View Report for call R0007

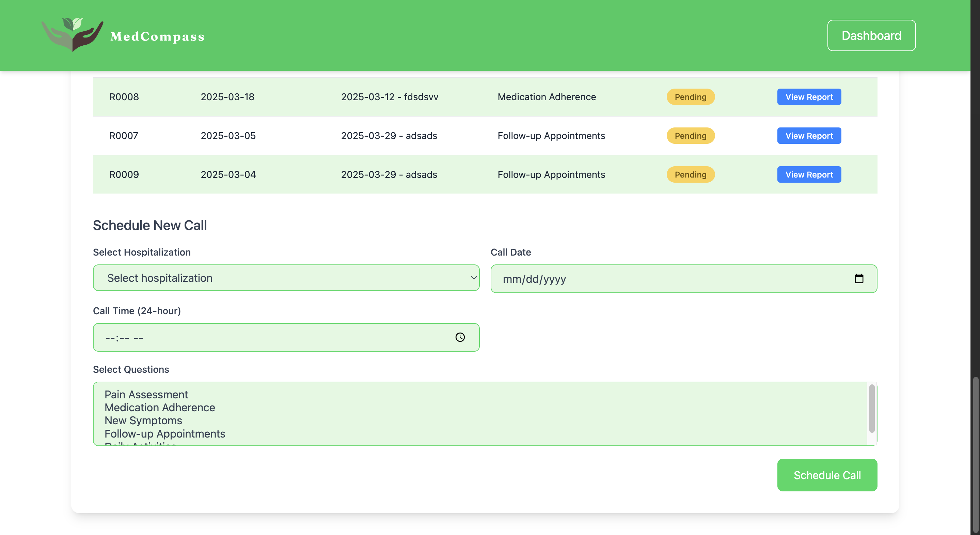point(809,136)
